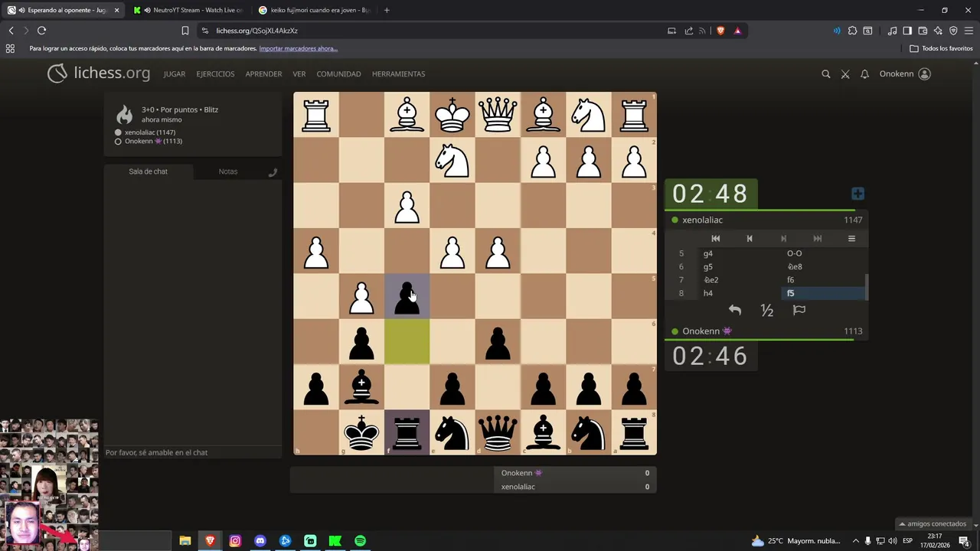Click browser back arrow
The width and height of the screenshot is (980, 551).
tap(11, 31)
